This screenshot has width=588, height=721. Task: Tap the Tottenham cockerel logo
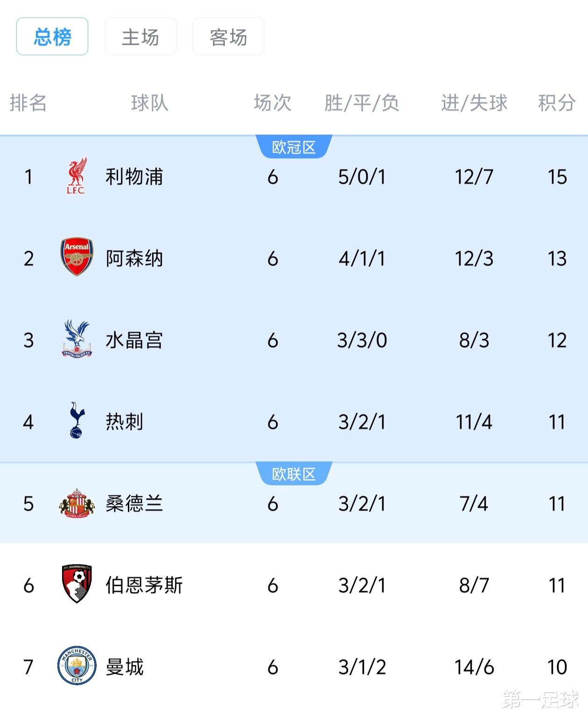click(77, 421)
